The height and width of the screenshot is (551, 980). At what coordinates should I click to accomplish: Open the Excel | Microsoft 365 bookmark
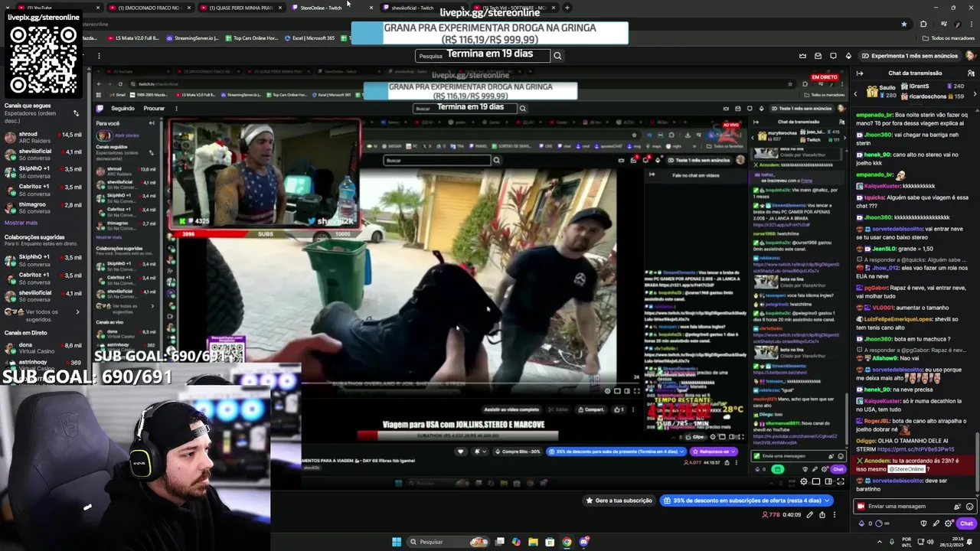coord(310,37)
